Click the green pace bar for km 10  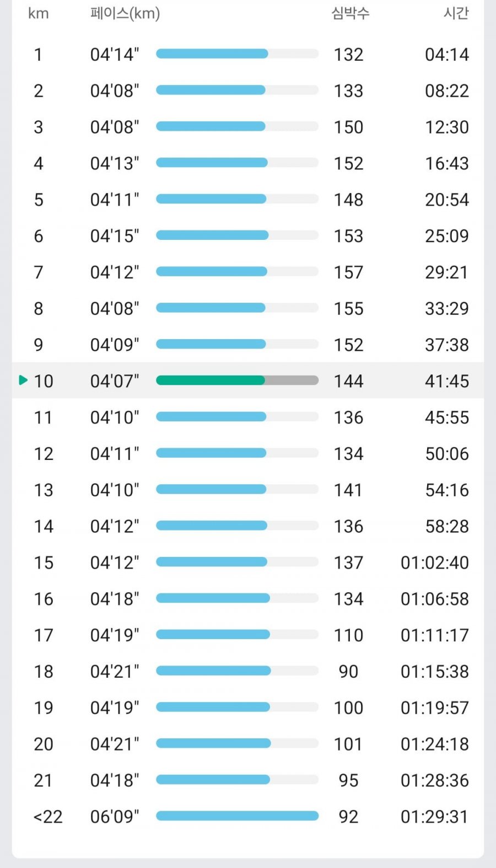pos(211,380)
